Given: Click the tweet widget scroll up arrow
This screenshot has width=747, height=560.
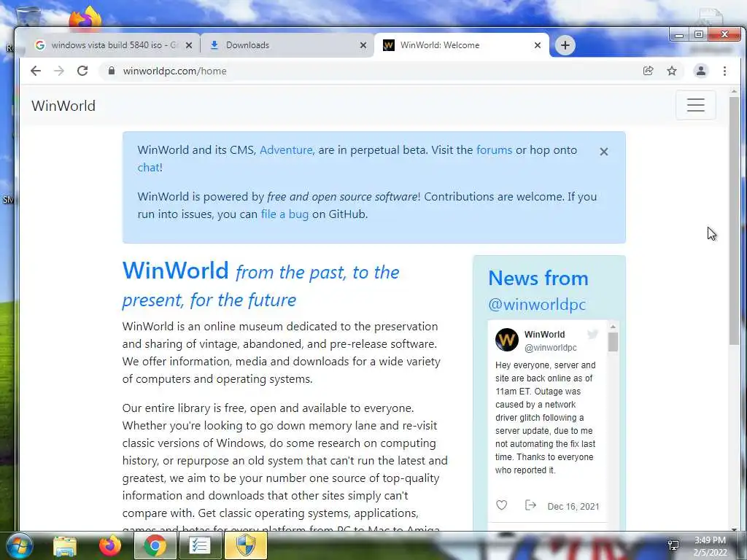Looking at the screenshot, I should 613,327.
